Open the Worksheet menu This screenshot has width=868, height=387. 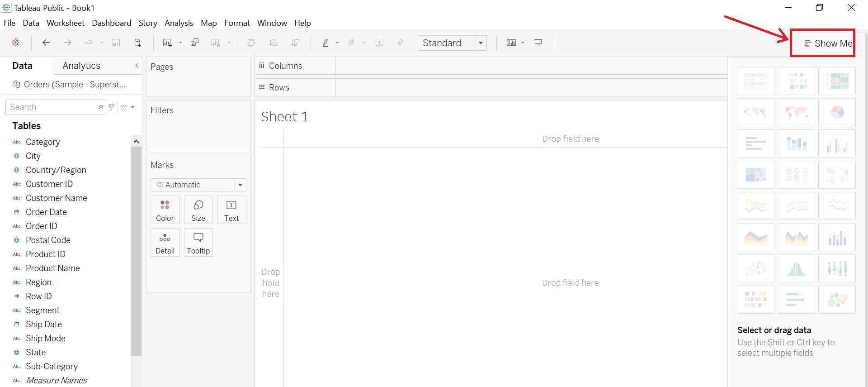(66, 23)
